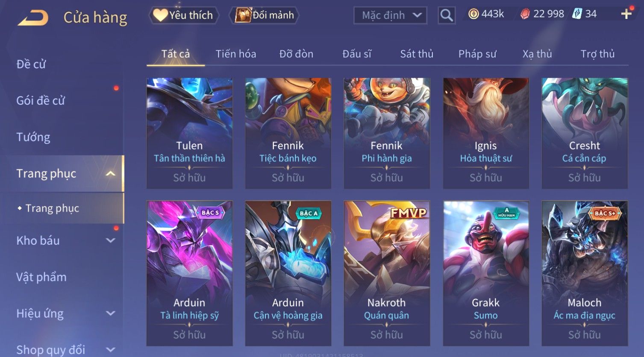This screenshot has width=644, height=357.
Task: Click the red ruby currency icon
Action: (x=525, y=14)
